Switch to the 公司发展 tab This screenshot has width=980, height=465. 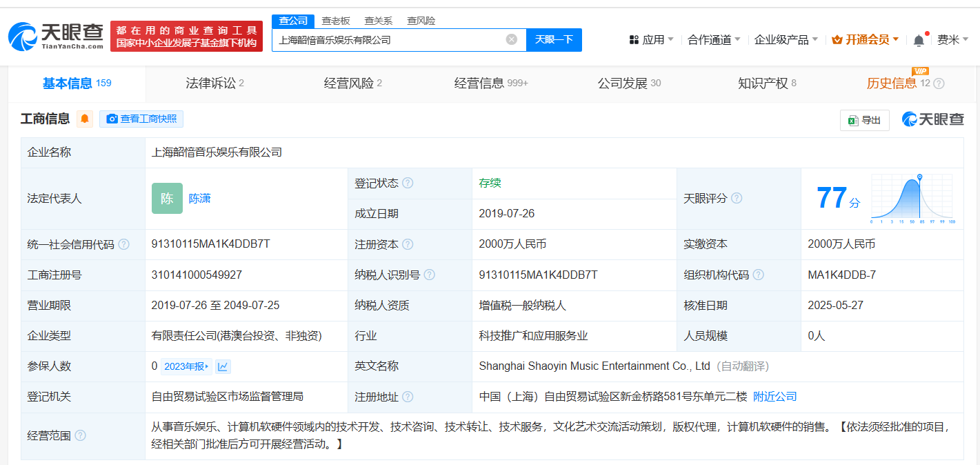[628, 83]
